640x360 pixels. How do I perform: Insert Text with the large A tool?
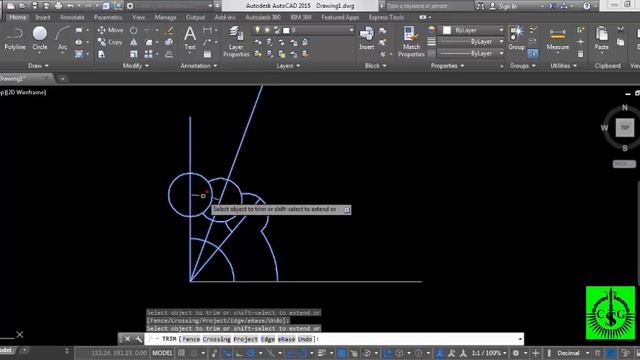(x=190, y=38)
